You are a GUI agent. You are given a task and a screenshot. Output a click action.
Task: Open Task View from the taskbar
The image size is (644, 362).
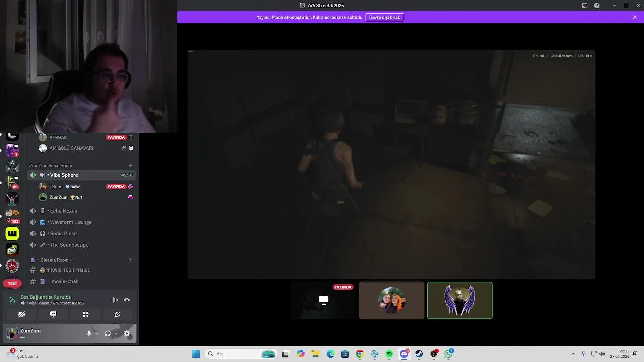click(285, 354)
